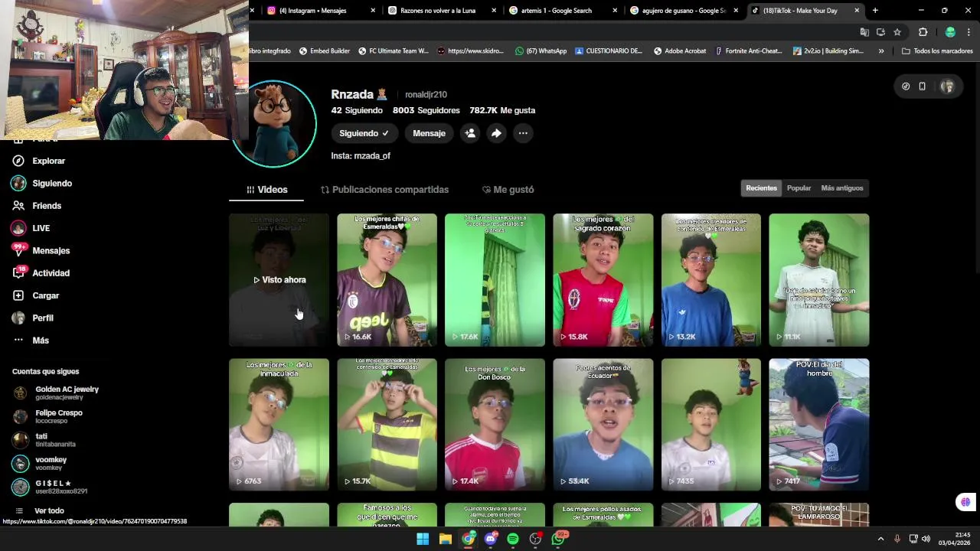Click 8003 Seguidores follower count
The width and height of the screenshot is (980, 551).
(x=426, y=110)
